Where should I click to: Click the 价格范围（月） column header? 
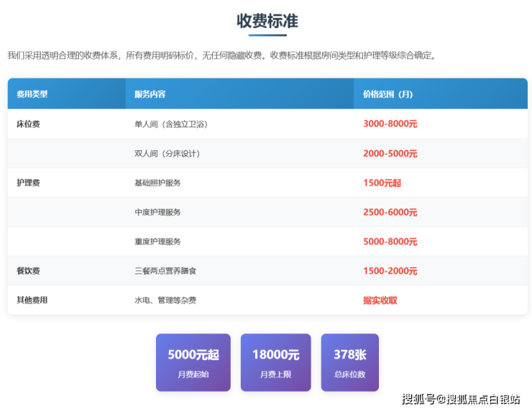click(387, 94)
